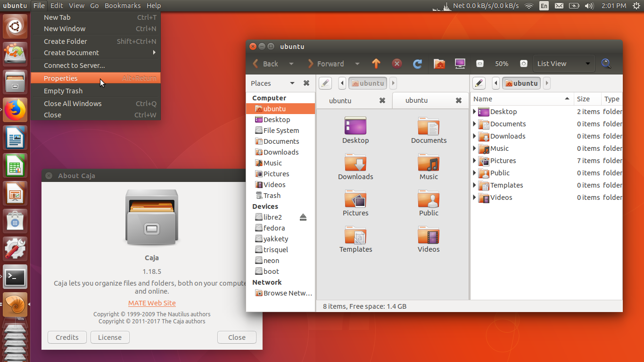Go up to the parent folder
The height and width of the screenshot is (362, 644).
tap(376, 64)
